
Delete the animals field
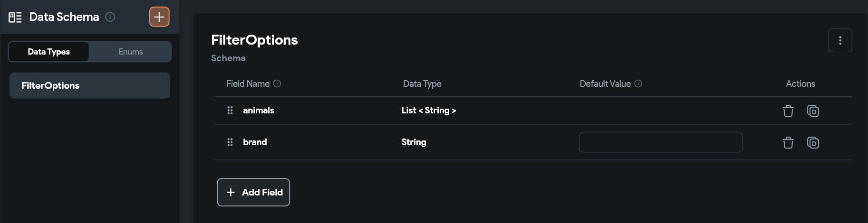tap(788, 111)
